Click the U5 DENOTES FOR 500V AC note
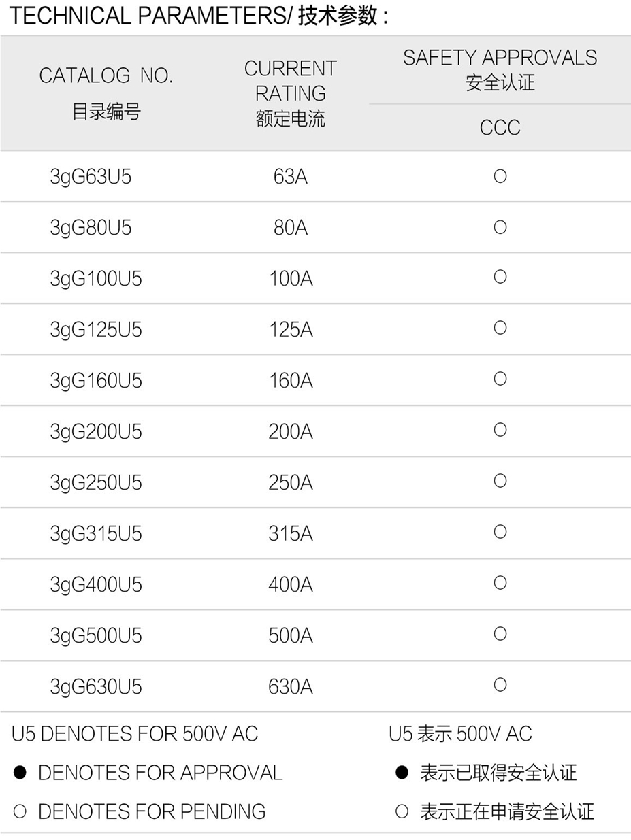The height and width of the screenshot is (840, 631). (135, 734)
